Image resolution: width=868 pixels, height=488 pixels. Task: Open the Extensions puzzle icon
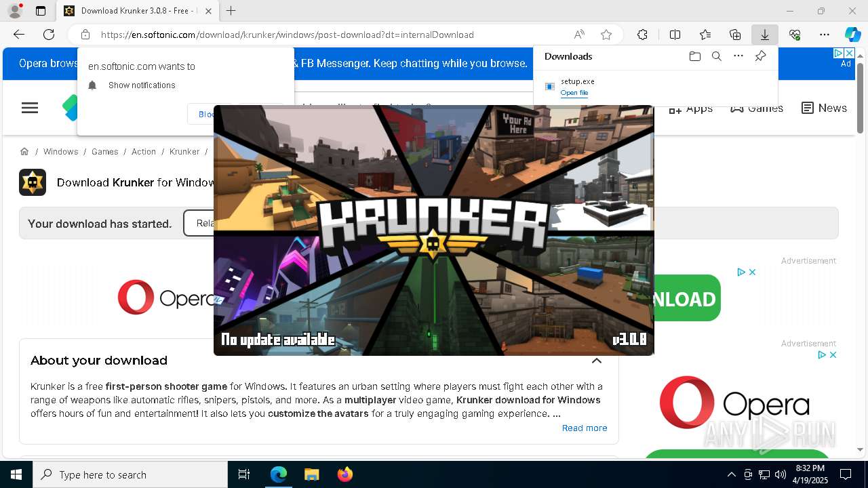642,35
